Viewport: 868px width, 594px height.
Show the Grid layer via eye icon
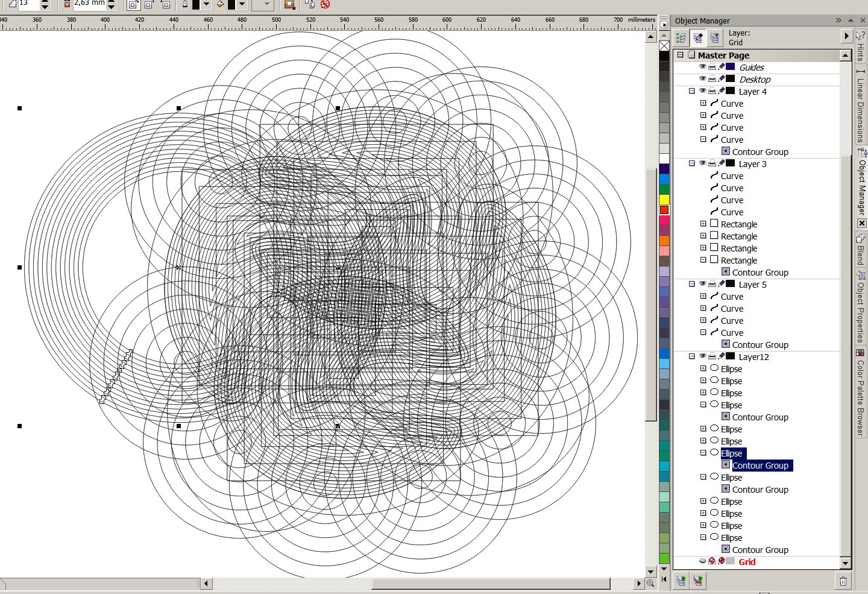[702, 561]
